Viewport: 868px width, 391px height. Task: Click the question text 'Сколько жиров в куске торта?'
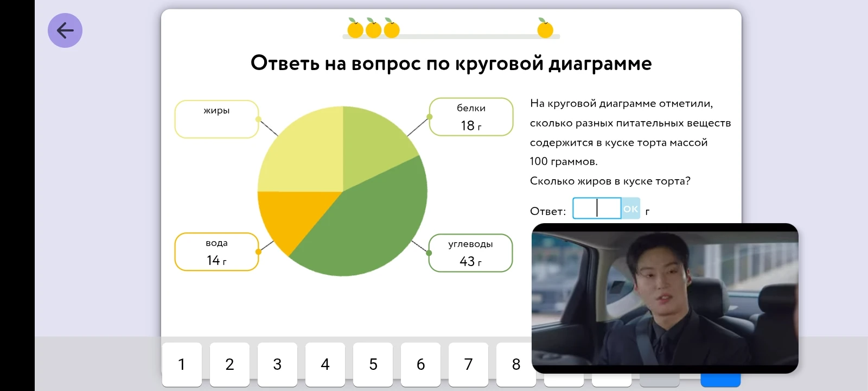[610, 181]
